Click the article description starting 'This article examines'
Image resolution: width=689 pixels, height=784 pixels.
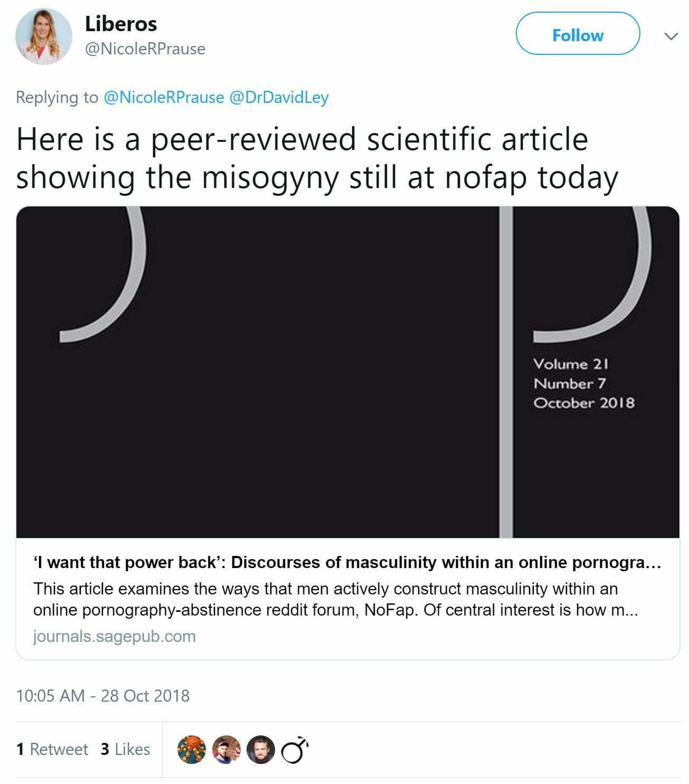point(336,599)
